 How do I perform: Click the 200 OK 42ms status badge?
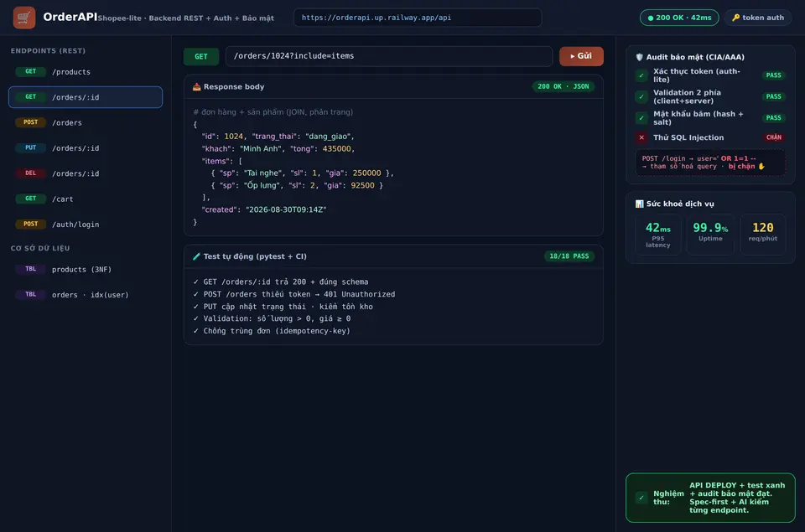tap(679, 18)
